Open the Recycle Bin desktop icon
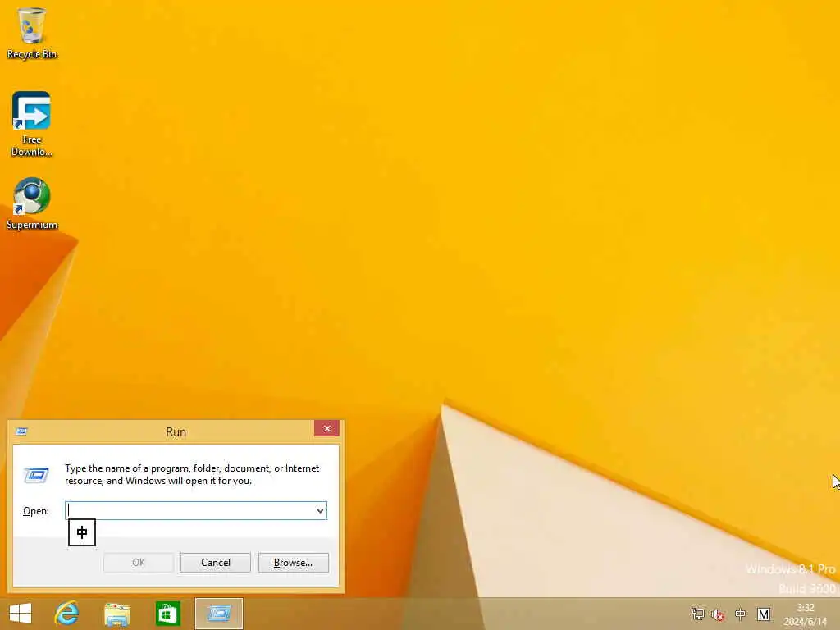Viewport: 840px width, 630px height. coord(32,33)
